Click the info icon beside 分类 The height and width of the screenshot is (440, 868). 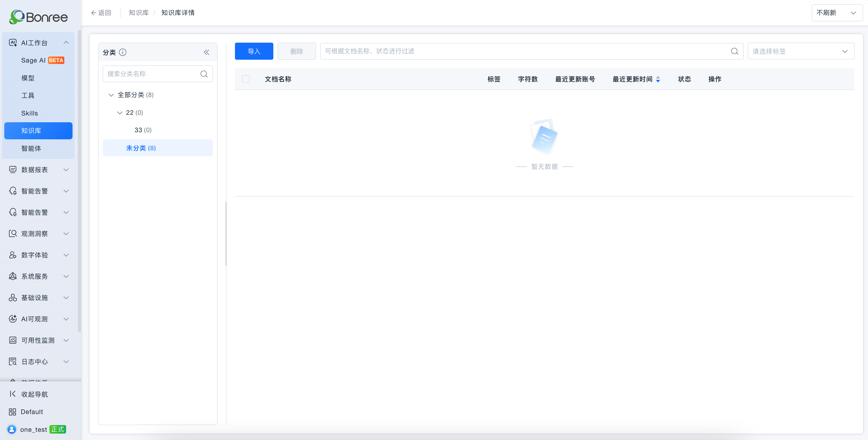coord(123,52)
